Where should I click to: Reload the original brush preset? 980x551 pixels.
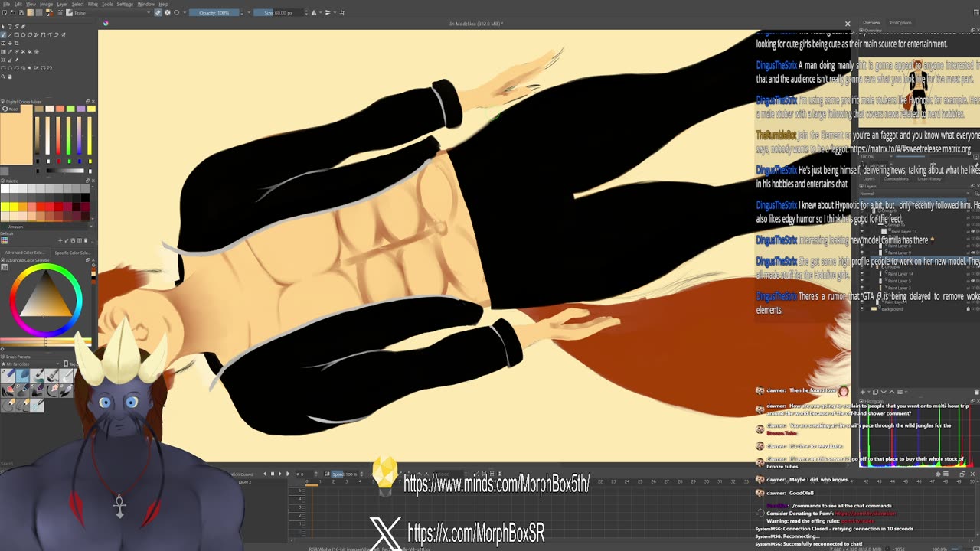(x=177, y=13)
